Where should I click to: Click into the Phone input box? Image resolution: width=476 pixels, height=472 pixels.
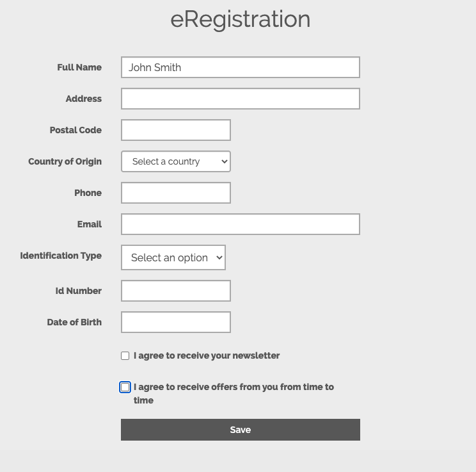tap(176, 193)
